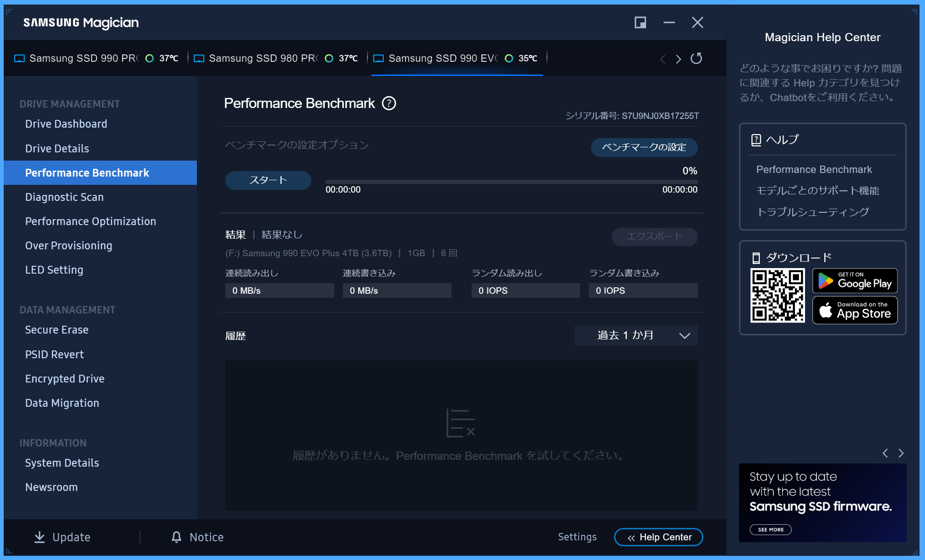Open the Performance Benchmark help link
Viewport: 925px width, 560px height.
(814, 170)
